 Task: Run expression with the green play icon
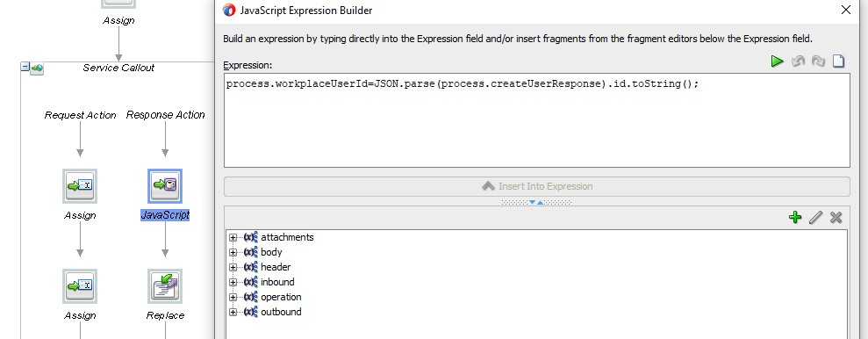point(778,61)
